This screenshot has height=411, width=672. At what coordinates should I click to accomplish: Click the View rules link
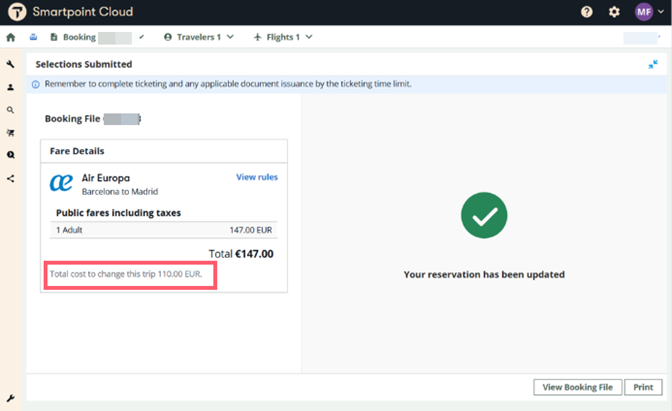pos(256,177)
